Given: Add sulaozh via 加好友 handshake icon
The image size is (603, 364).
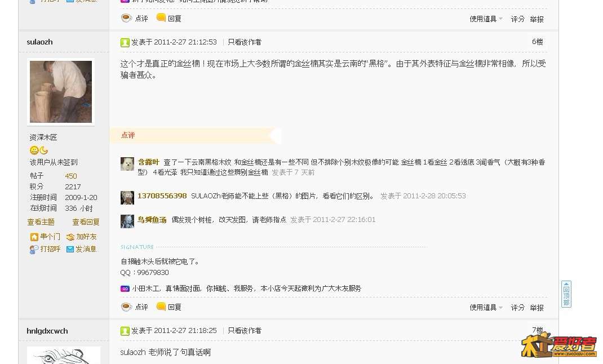Looking at the screenshot, I should (70, 237).
